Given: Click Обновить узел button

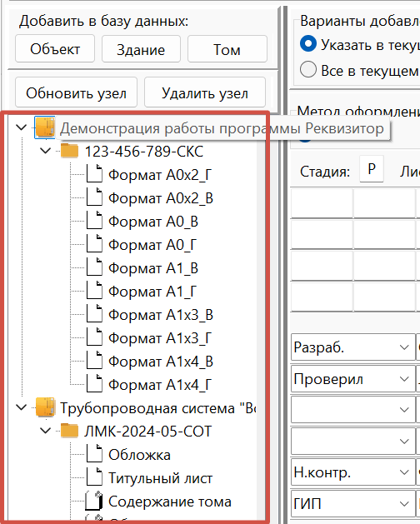Looking at the screenshot, I should click(x=76, y=92).
